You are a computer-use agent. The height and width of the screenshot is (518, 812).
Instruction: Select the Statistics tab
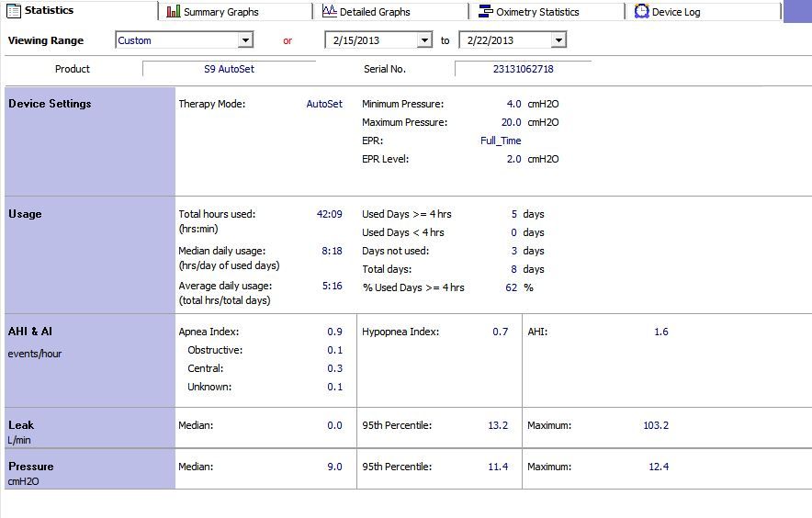(79, 10)
